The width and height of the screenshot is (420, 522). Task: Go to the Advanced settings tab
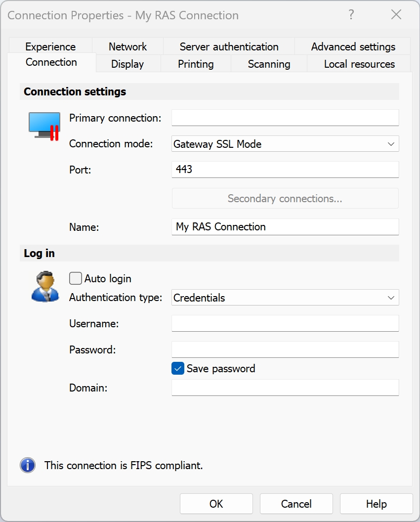tap(353, 47)
